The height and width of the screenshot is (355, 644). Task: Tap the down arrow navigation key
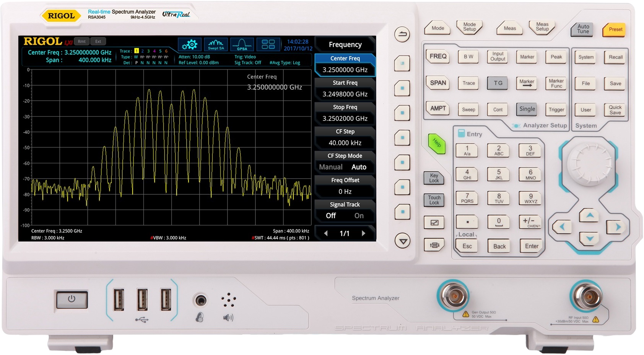pos(589,239)
